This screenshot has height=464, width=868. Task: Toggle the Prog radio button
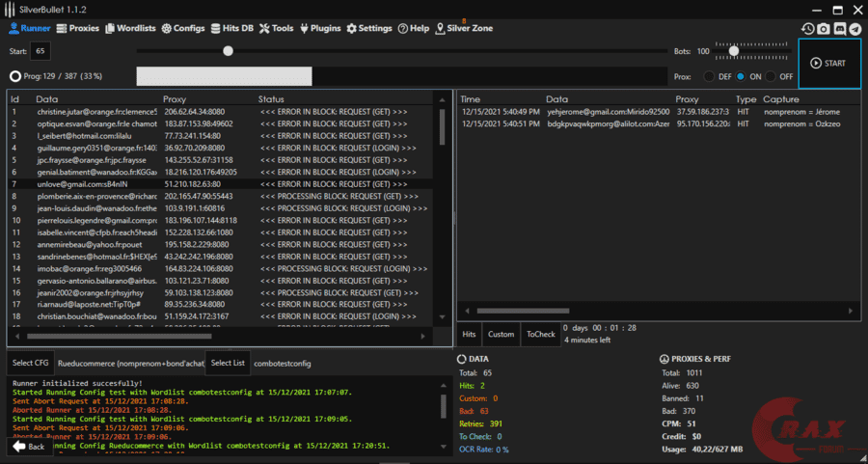point(15,76)
